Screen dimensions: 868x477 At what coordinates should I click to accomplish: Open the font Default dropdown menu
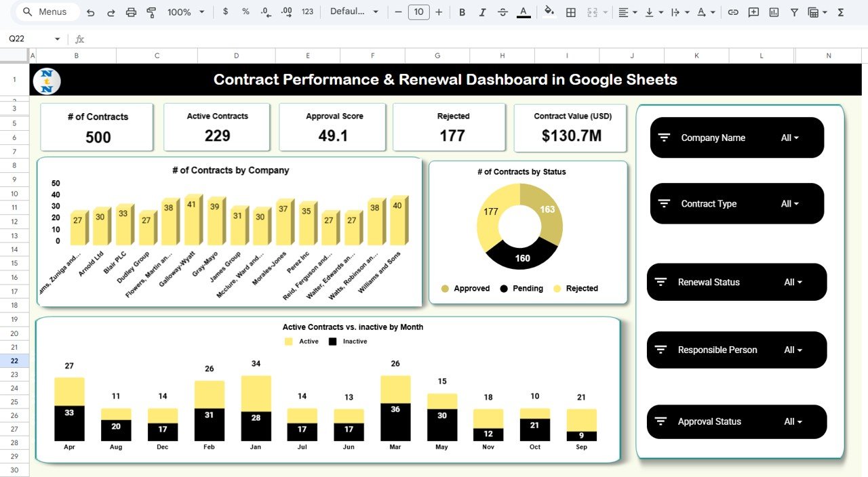pyautogui.click(x=353, y=12)
